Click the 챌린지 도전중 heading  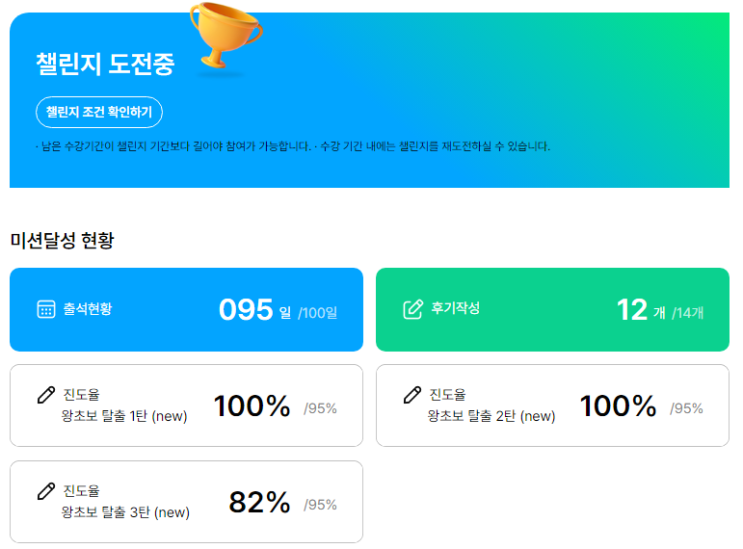tap(104, 64)
